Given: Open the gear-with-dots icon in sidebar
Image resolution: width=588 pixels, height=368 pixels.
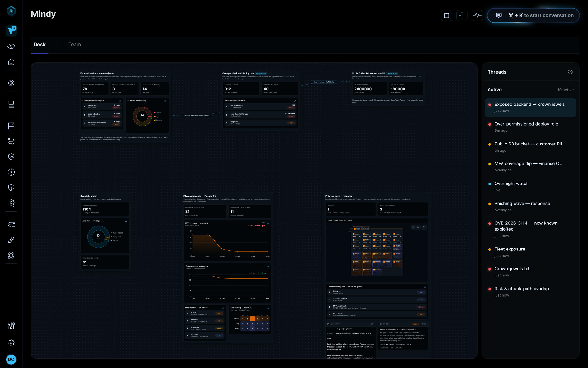Looking at the screenshot, I should point(11,203).
